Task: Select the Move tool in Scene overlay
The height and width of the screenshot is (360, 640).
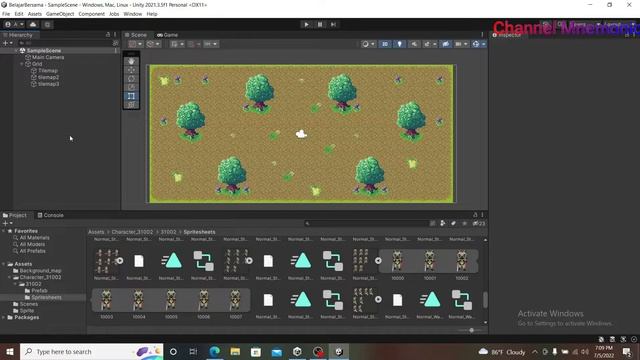Action: pos(131,70)
